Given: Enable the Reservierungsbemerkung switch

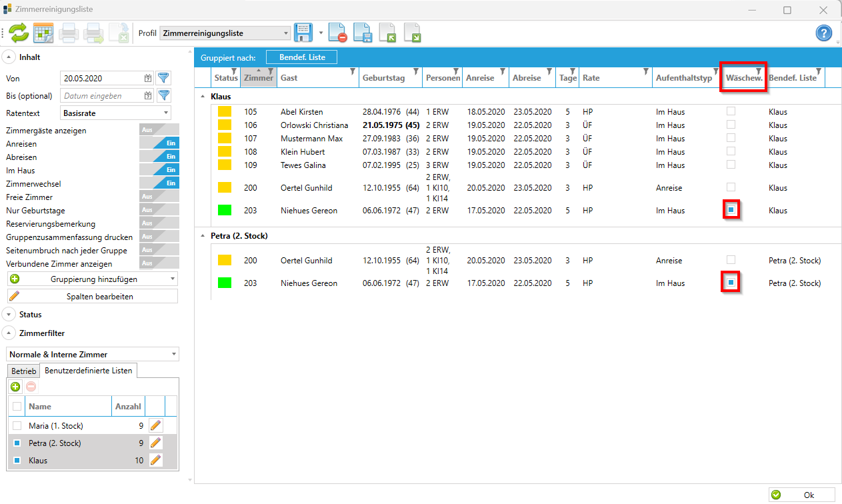Looking at the screenshot, I should (x=159, y=223).
